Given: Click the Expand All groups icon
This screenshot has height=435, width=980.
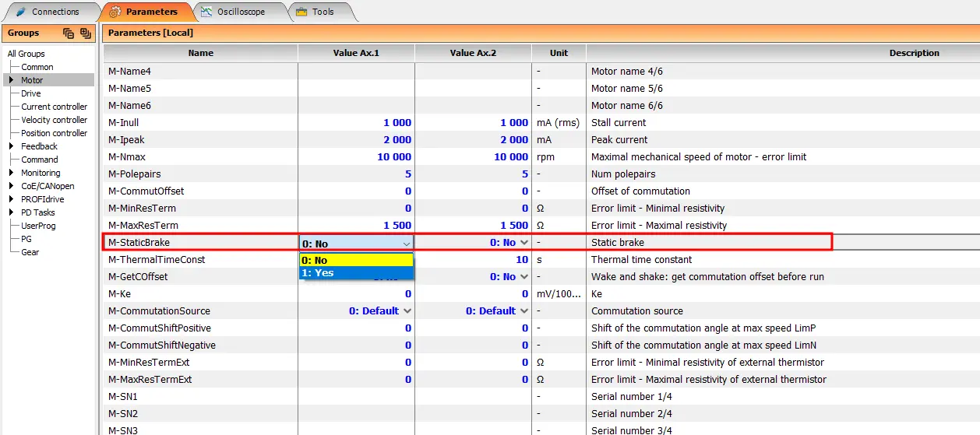Looking at the screenshot, I should (x=85, y=33).
